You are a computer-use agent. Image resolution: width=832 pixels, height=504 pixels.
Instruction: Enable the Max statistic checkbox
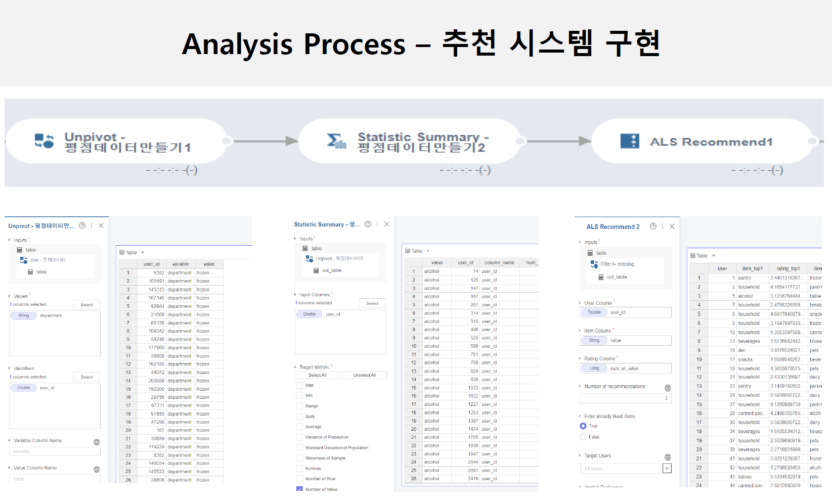[299, 385]
